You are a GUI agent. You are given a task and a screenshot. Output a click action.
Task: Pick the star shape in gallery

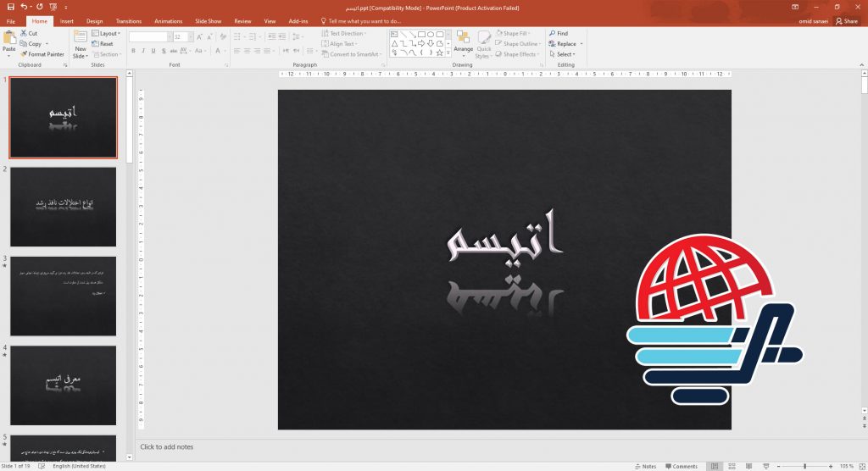440,53
